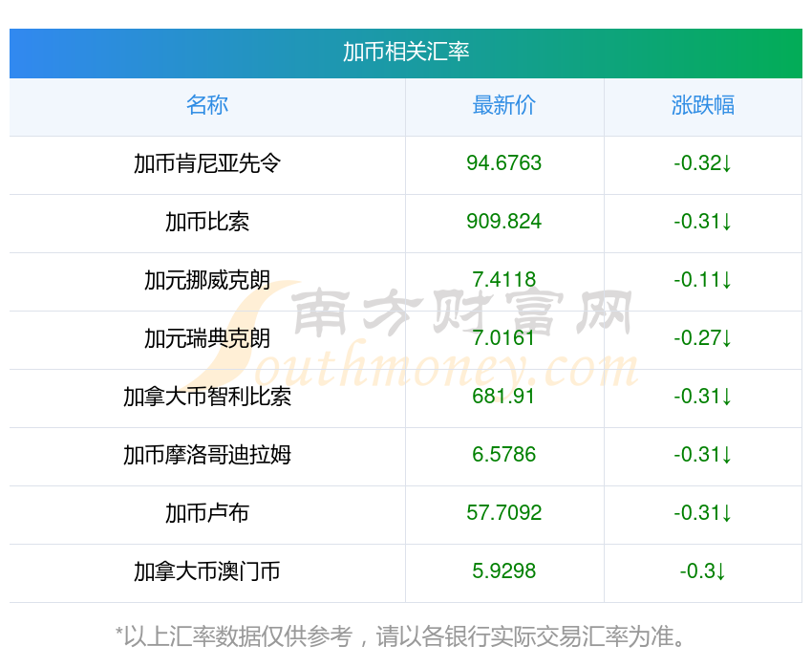
Task: Click the 加拿大币澳门币 row name
Action: tap(207, 571)
